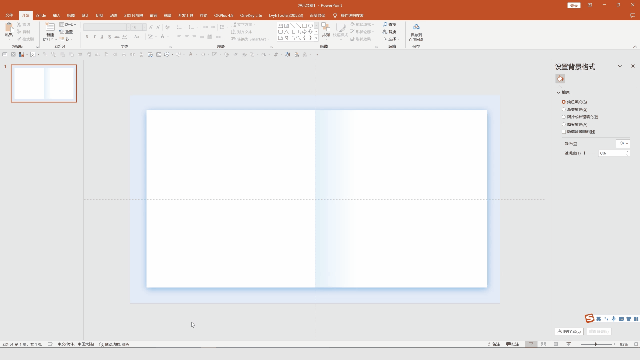Start slideshow from status bar icon
This screenshot has width=640, height=360.
[569, 344]
